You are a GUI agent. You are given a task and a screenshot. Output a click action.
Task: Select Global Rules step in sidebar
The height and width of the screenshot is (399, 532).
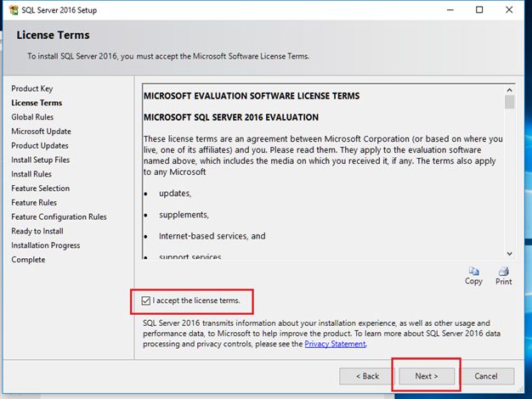[32, 117]
